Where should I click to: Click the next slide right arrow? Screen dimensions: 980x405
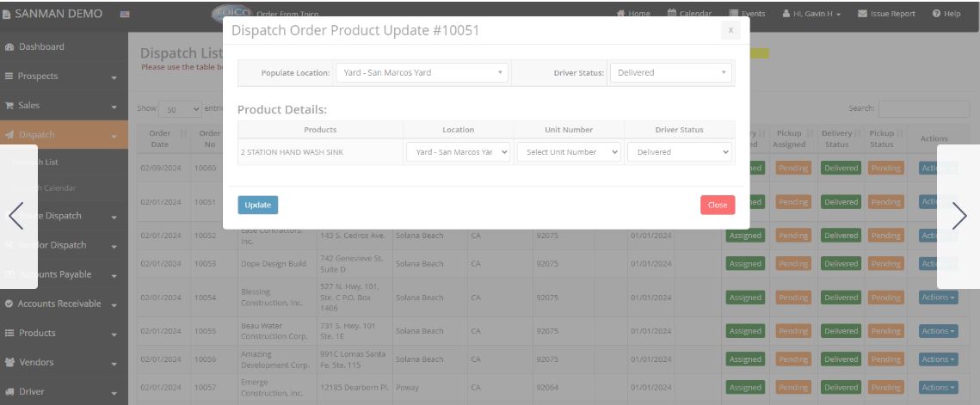pos(958,216)
